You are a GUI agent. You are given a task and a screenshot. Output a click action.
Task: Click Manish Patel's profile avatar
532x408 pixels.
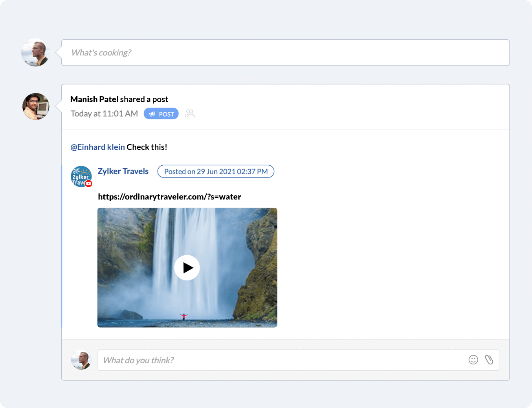[x=36, y=106]
